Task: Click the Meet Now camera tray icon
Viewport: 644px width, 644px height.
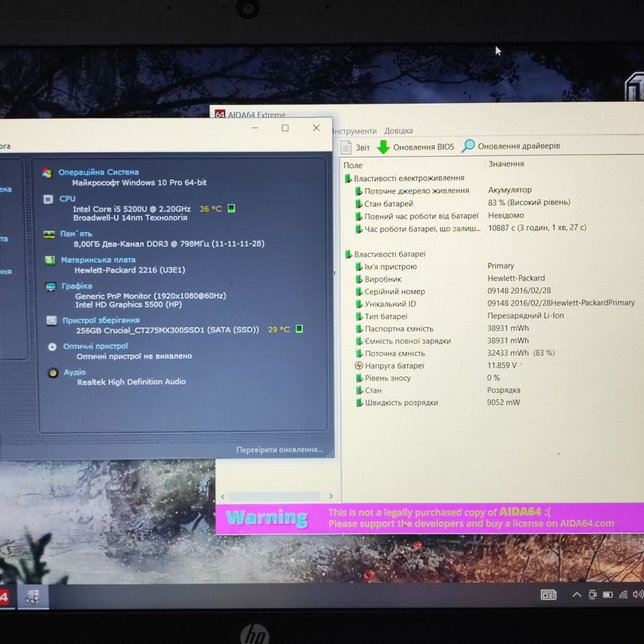Action: [x=592, y=595]
